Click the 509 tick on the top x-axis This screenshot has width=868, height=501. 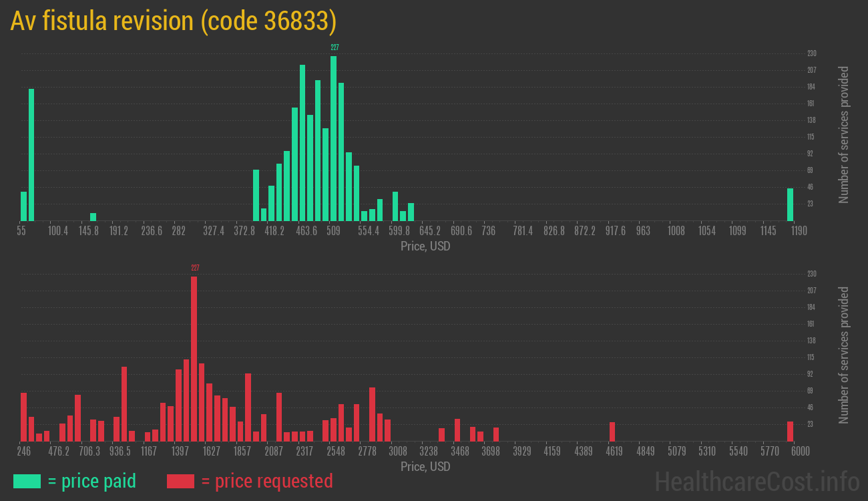click(333, 231)
